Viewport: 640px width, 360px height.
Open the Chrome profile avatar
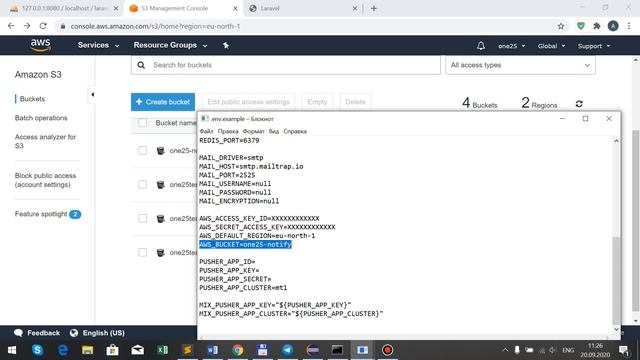click(x=613, y=26)
